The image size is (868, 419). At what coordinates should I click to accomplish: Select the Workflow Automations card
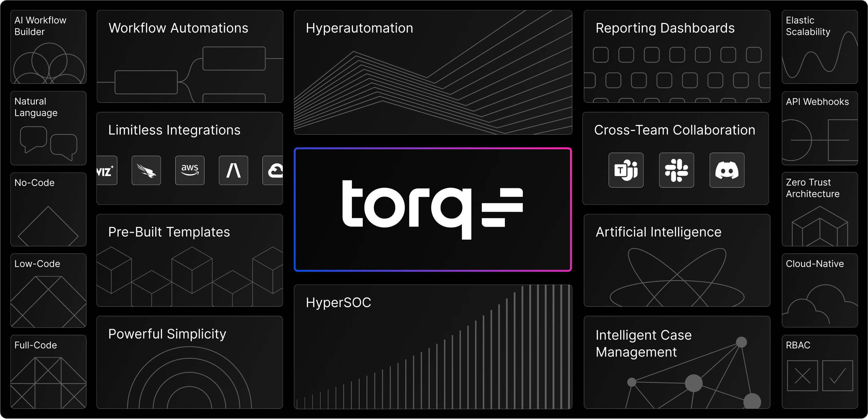(190, 56)
